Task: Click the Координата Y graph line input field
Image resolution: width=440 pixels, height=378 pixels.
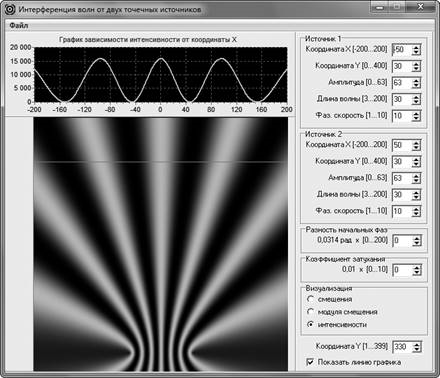Action: point(403,347)
